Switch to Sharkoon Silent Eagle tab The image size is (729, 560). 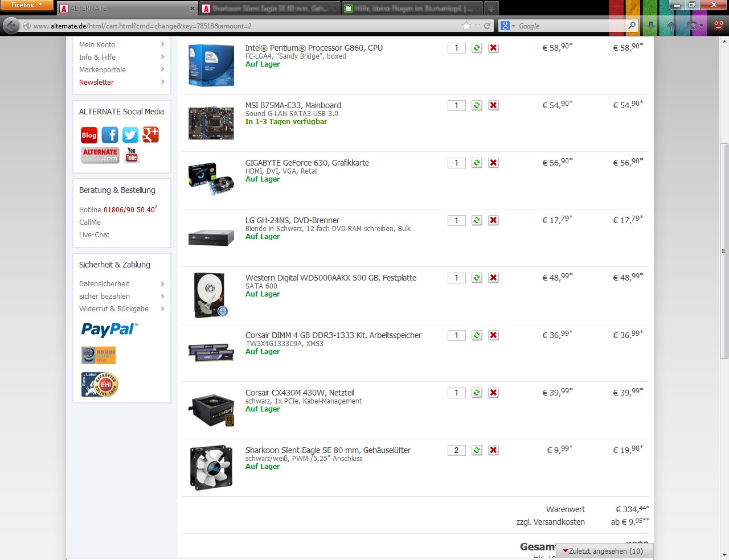pyautogui.click(x=270, y=9)
